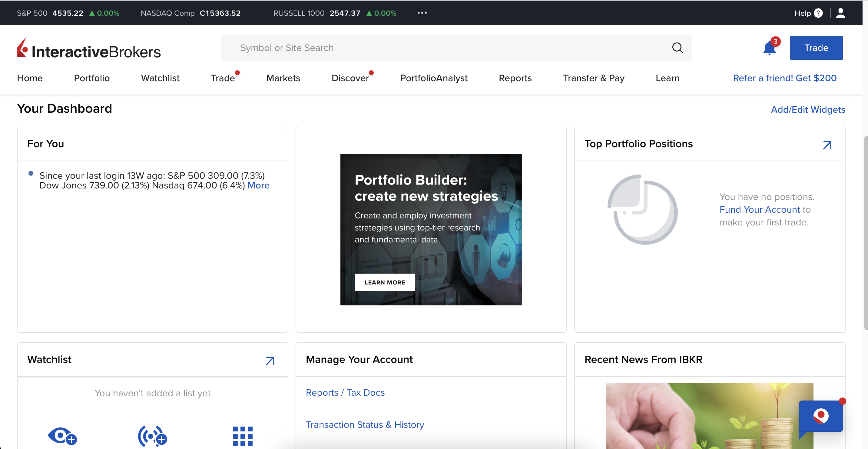The image size is (868, 449).
Task: Open the PortfolioAnalyst nav item
Action: click(434, 78)
